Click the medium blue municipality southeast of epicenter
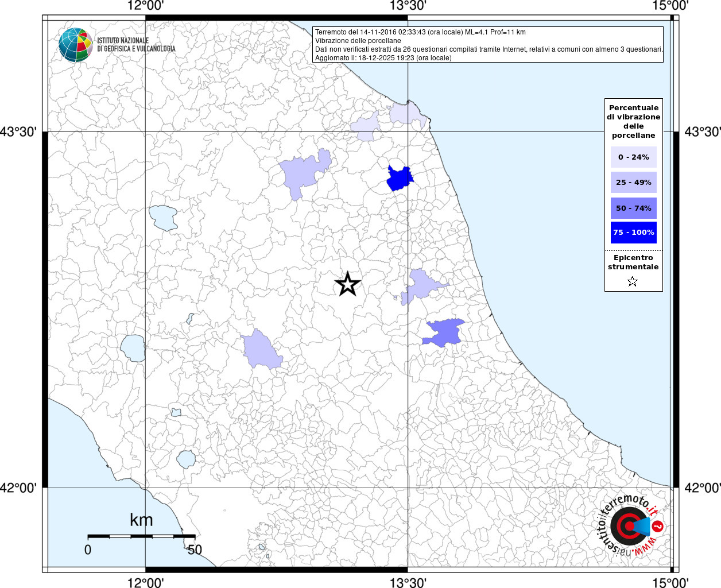The width and height of the screenshot is (721, 588). coord(444,332)
